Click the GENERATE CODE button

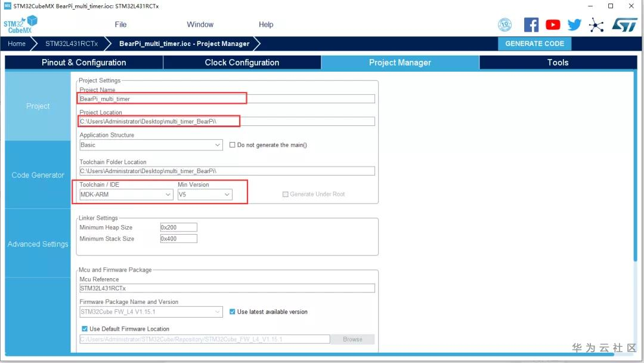pyautogui.click(x=534, y=44)
